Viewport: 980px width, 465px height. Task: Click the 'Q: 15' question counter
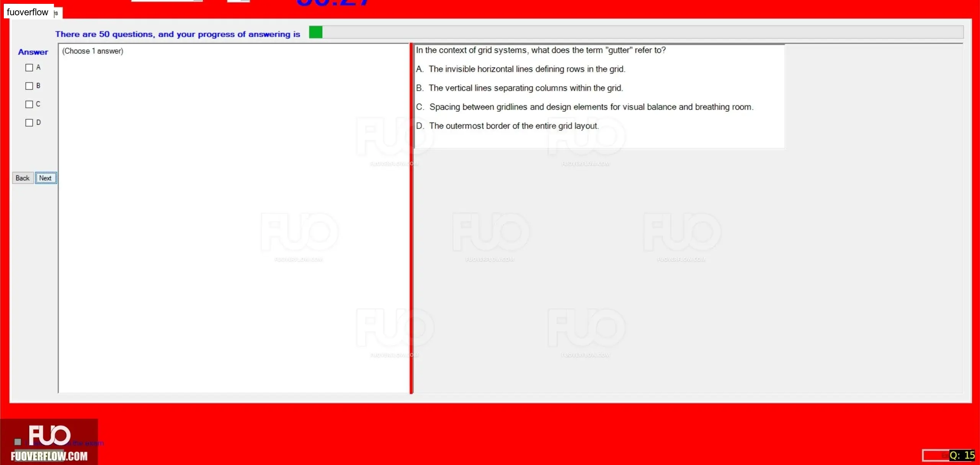(962, 455)
